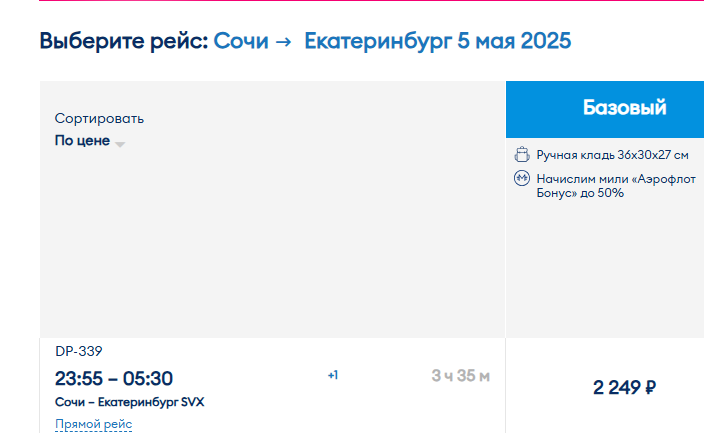Click the departure time 23:55 – 05:30
Image resolution: width=704 pixels, height=433 pixels.
(x=114, y=379)
